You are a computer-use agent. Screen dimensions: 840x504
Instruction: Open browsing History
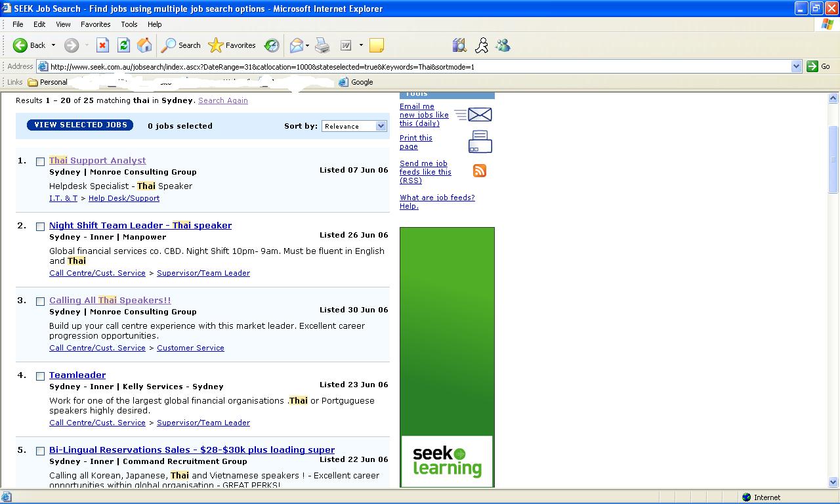tap(272, 45)
